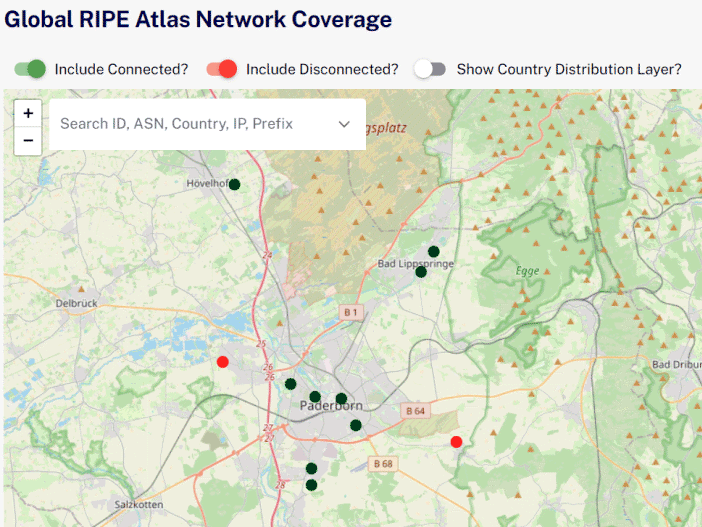Toggle the Include Connected switch
Image resolution: width=702 pixels, height=527 pixels.
[x=30, y=69]
